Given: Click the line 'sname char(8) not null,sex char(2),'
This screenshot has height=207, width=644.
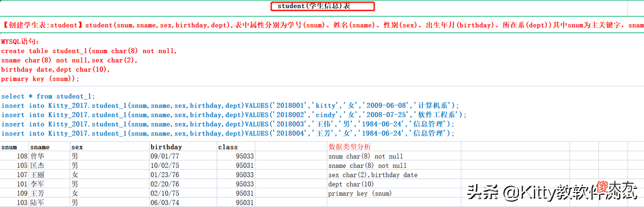Looking at the screenshot, I should [69, 60].
